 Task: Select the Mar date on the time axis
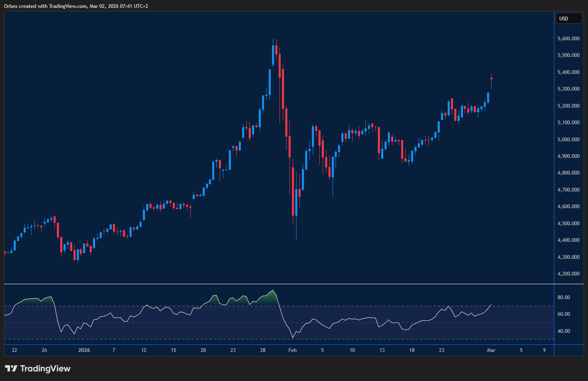click(491, 350)
